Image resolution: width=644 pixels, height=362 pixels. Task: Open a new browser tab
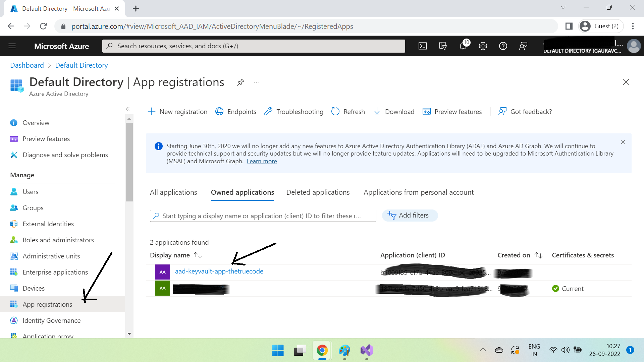pos(136,9)
